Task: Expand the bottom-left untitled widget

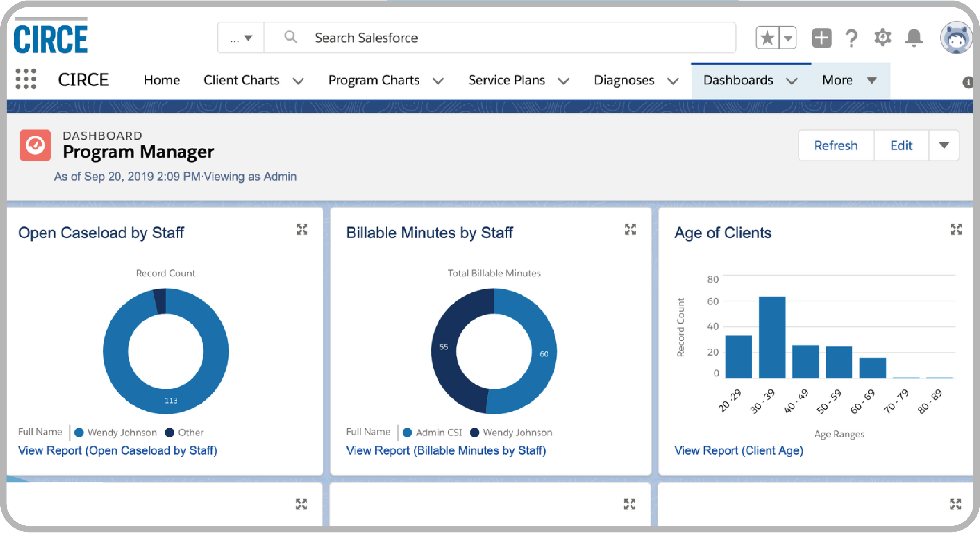Action: 301,504
